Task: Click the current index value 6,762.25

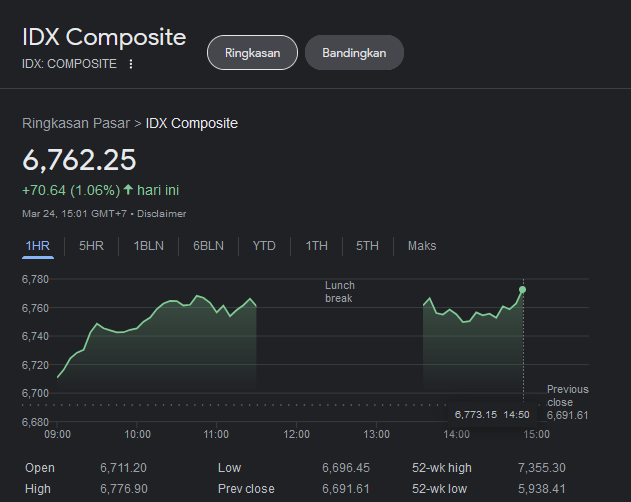Action: click(x=79, y=160)
